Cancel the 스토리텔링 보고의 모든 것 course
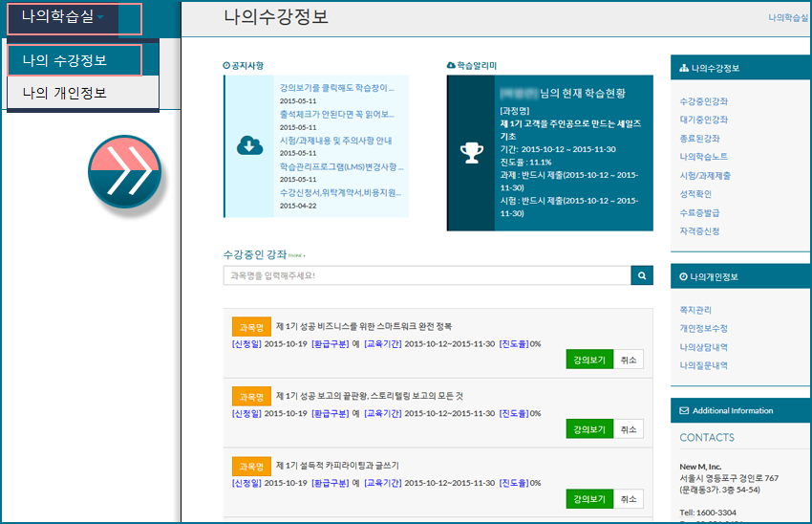 point(628,429)
